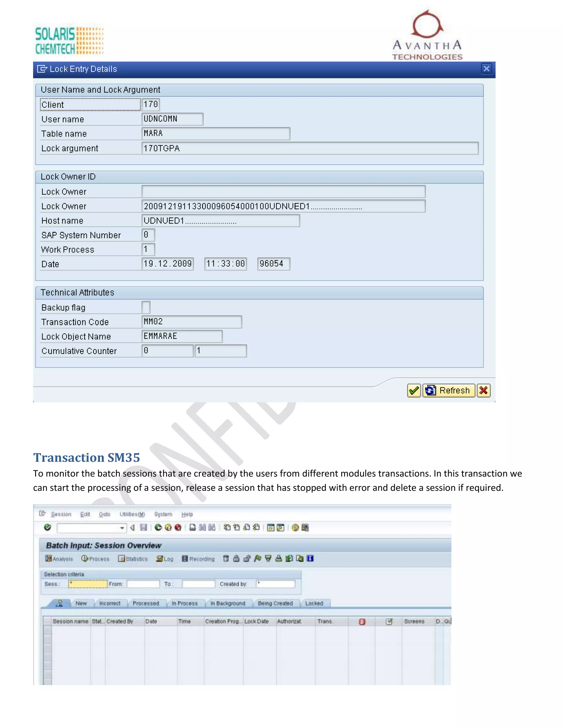The image size is (563, 728).
Task: Click the yellow Exit icon
Action: pyautogui.click(x=168, y=527)
